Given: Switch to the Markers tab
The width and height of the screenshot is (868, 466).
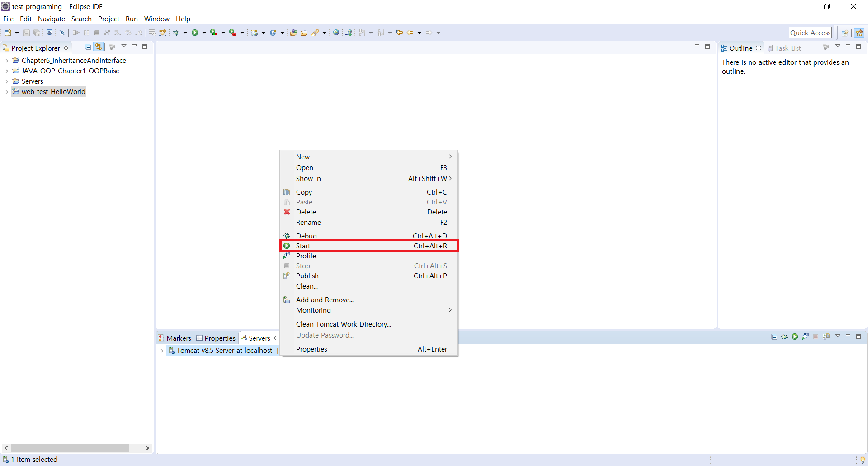Looking at the screenshot, I should coord(175,338).
